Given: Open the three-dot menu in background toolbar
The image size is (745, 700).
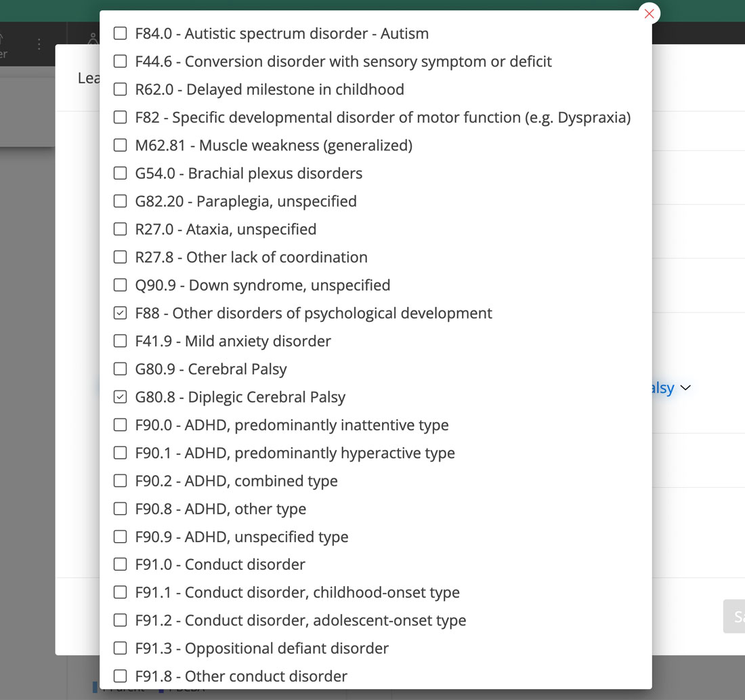Looking at the screenshot, I should [39, 44].
